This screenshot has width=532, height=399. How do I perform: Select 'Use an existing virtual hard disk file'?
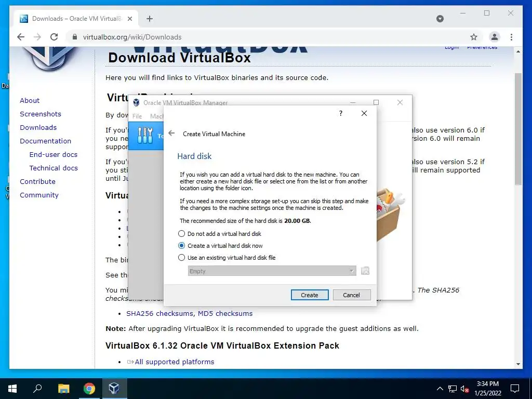tap(227, 258)
